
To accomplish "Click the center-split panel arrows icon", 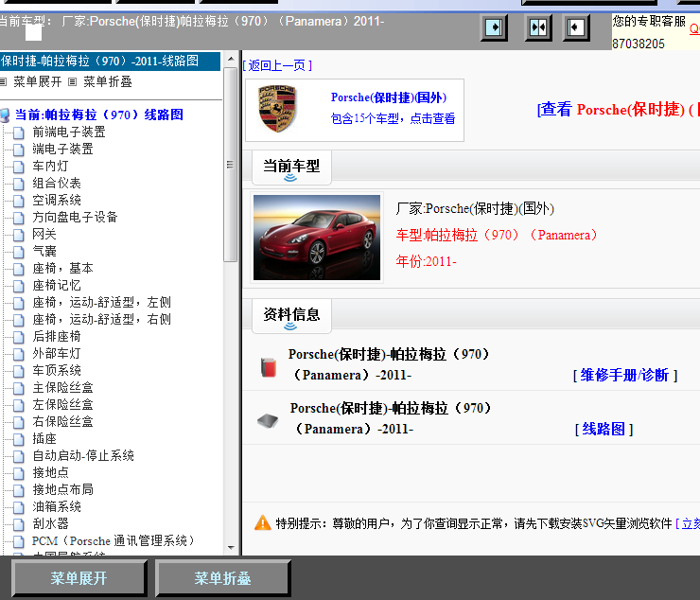I will [x=538, y=27].
